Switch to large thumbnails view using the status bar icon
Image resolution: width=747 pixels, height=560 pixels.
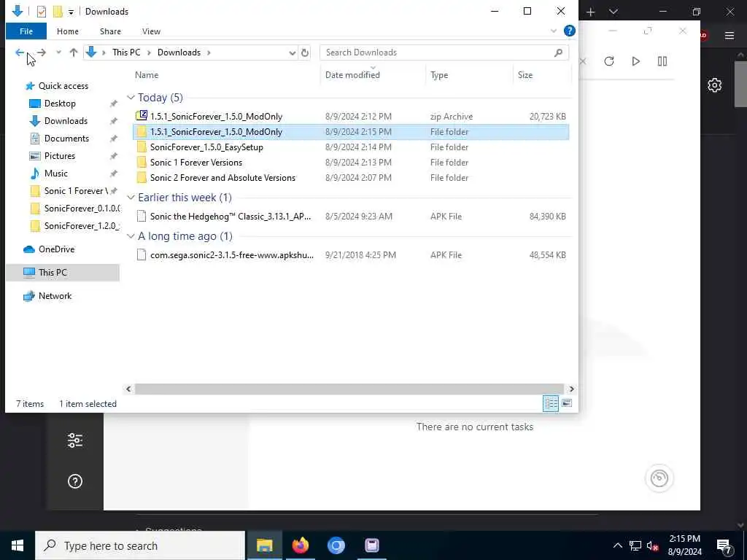coord(566,403)
